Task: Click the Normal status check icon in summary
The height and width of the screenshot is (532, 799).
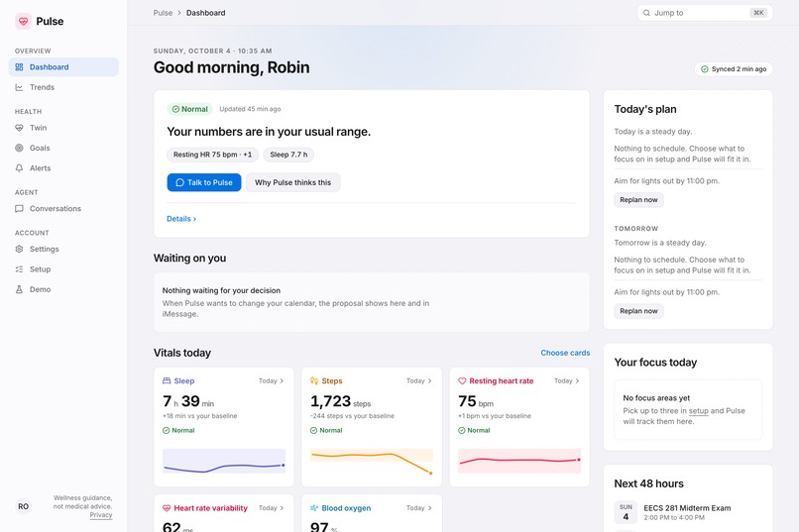Action: pyautogui.click(x=175, y=109)
